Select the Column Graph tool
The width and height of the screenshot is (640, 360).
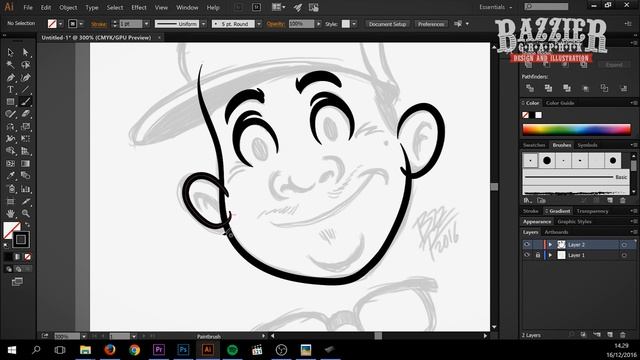tap(25, 189)
